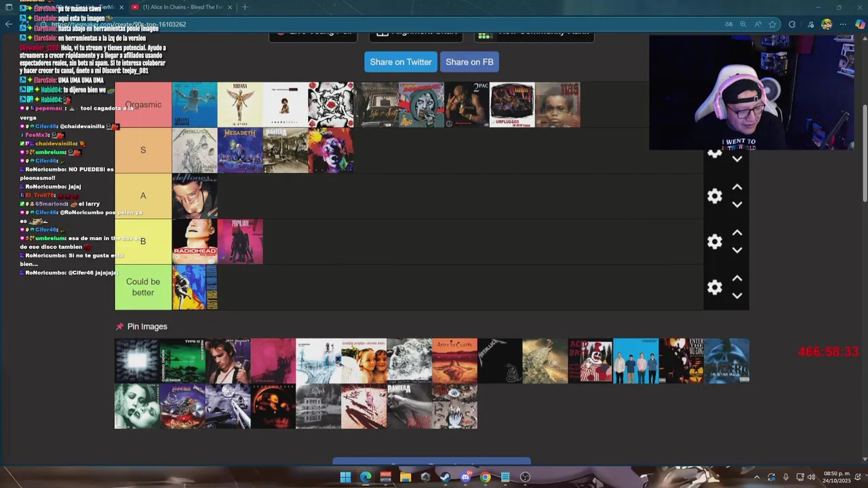The height and width of the screenshot is (488, 868).
Task: Move the A tier row down
Action: pyautogui.click(x=737, y=205)
